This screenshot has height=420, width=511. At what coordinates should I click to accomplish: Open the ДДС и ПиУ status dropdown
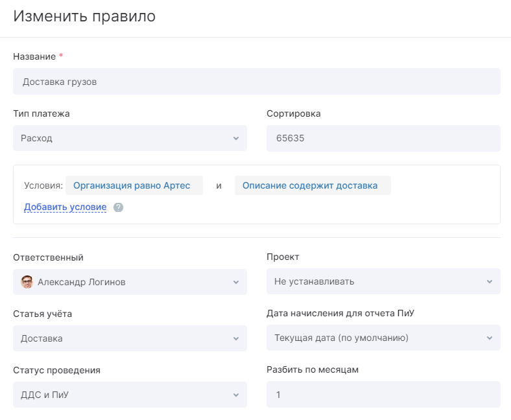(x=130, y=395)
